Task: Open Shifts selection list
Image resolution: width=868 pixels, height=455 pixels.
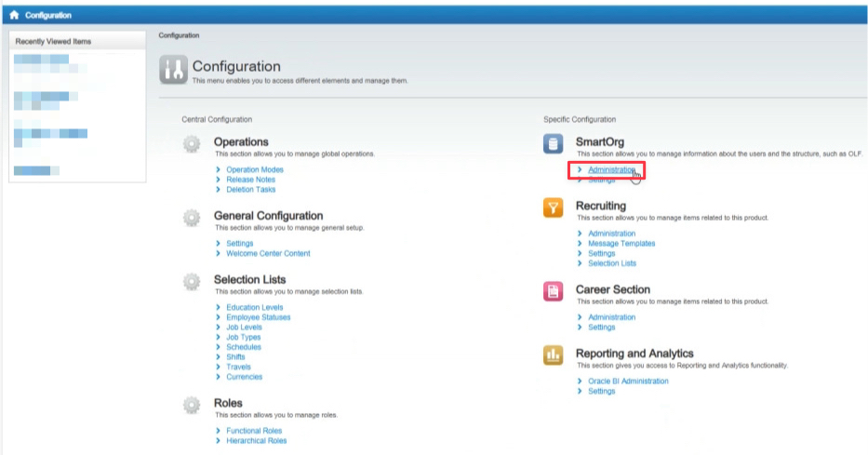Action: point(235,357)
